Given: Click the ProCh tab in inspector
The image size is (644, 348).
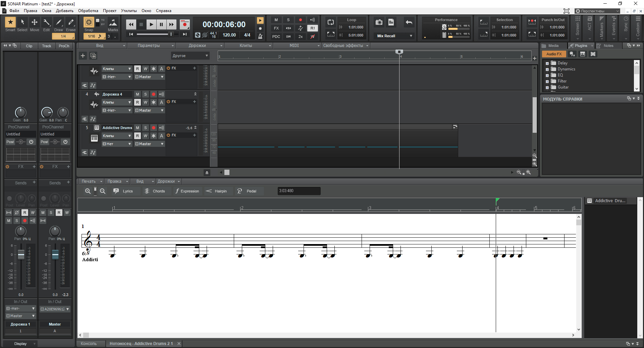Looking at the screenshot, I should tap(64, 46).
